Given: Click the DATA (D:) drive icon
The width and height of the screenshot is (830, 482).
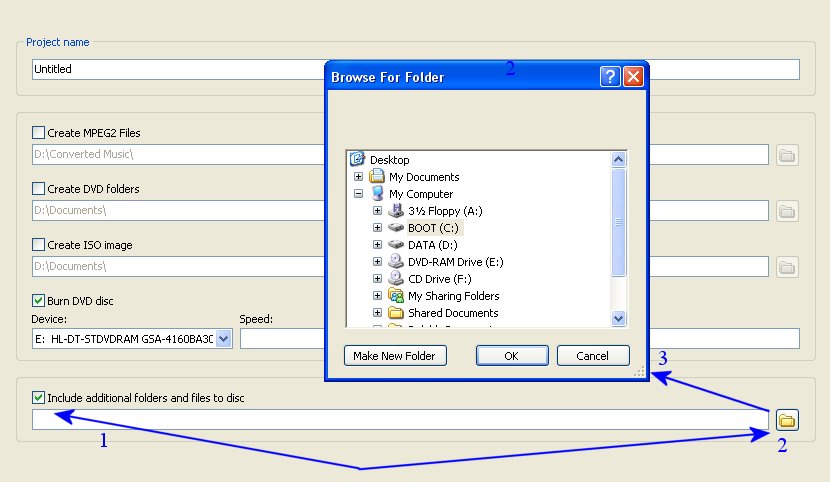Looking at the screenshot, I should click(x=395, y=244).
